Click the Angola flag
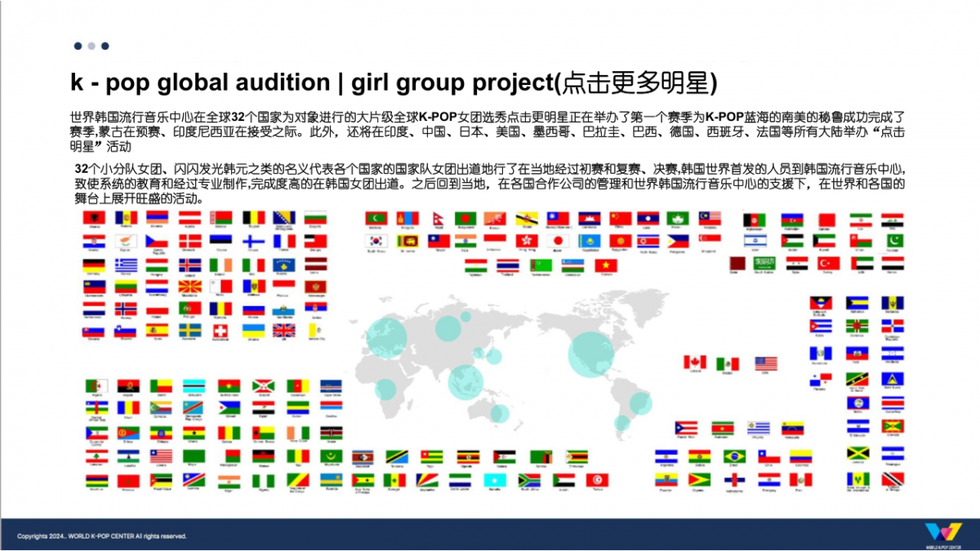The image size is (980, 551). point(128,385)
